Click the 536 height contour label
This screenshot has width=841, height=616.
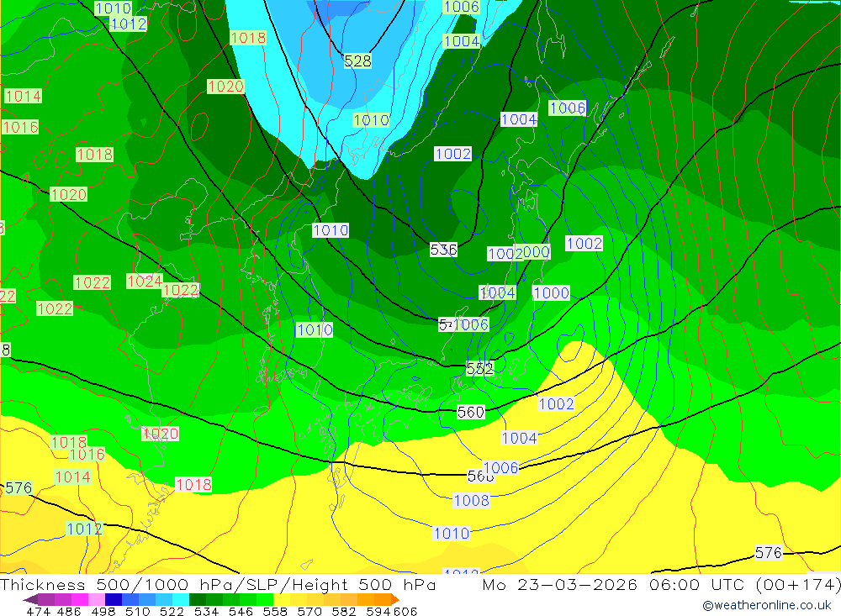[443, 250]
